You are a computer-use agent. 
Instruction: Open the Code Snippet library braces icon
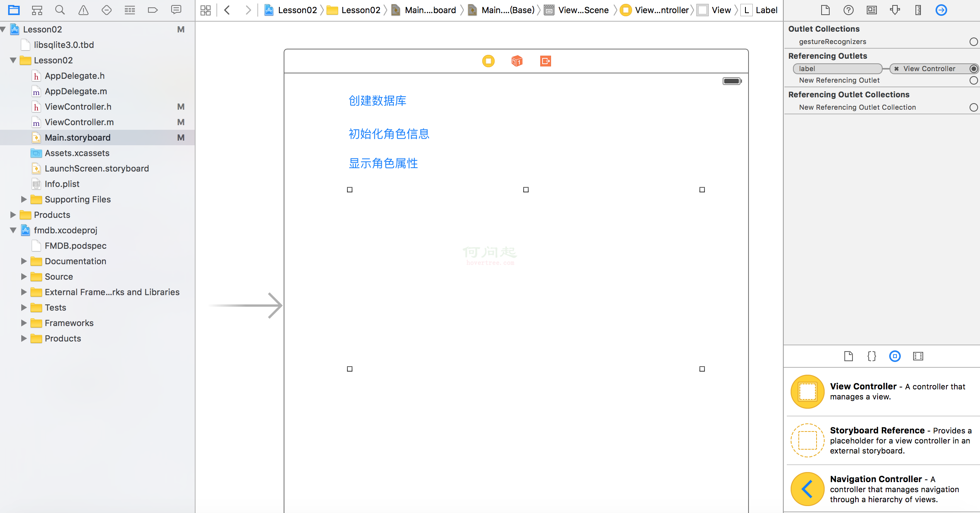[871, 356]
